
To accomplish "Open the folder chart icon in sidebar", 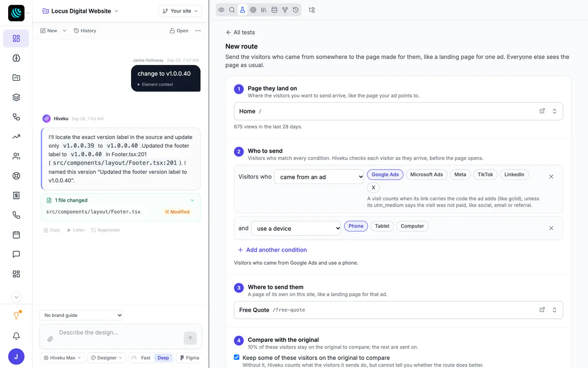I will click(16, 78).
